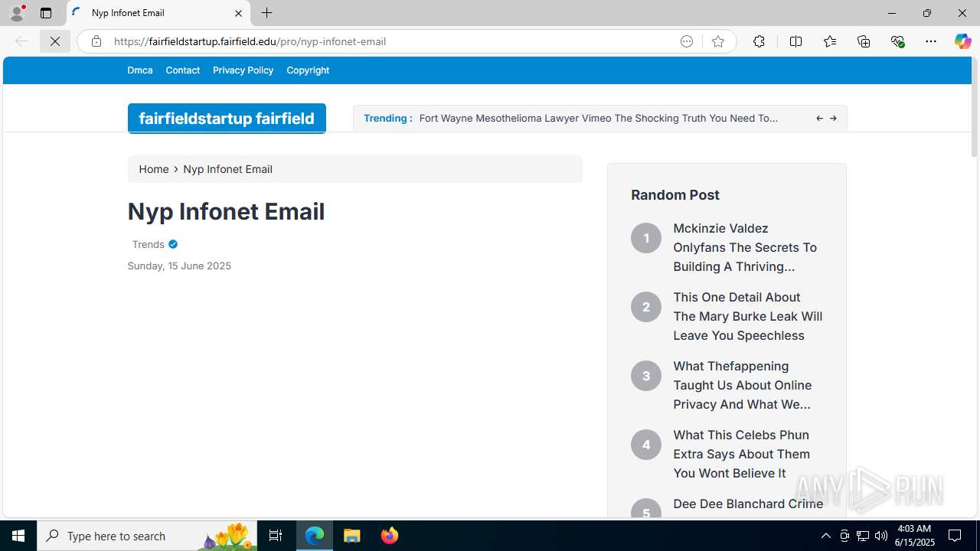Open Dee Dee Blanchard Crime post
This screenshot has height=551, width=980.
748,504
